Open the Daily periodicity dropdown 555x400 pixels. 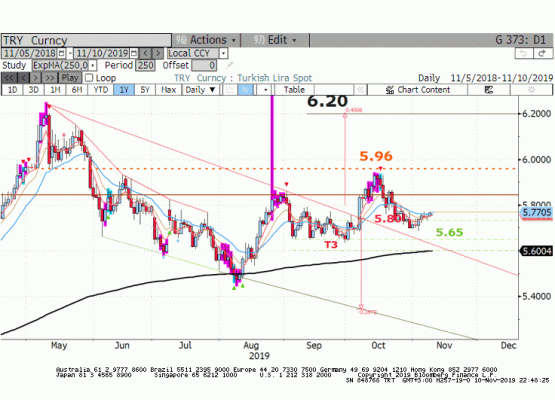point(201,90)
